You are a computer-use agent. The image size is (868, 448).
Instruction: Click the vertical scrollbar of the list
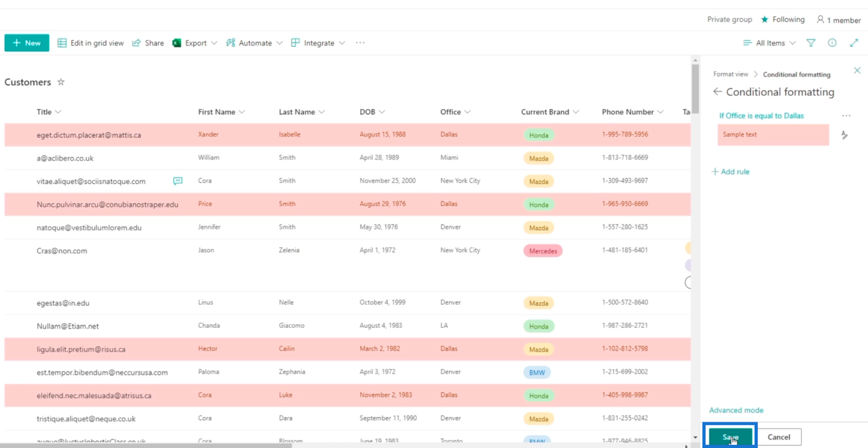[x=695, y=89]
